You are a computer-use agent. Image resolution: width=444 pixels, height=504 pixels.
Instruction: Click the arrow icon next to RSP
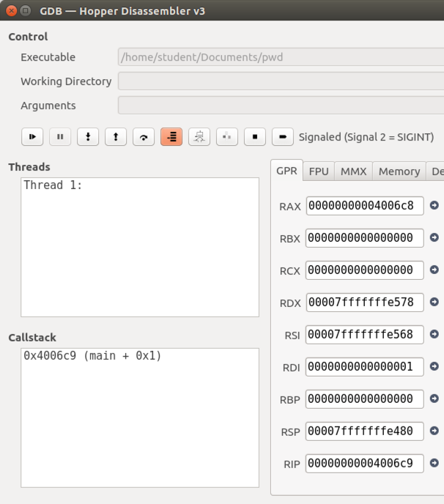(x=434, y=431)
